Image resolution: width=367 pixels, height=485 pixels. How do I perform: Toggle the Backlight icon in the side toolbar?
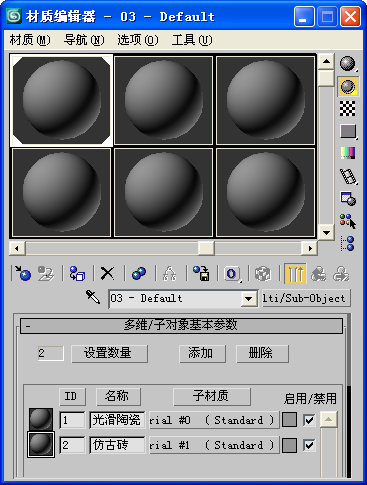(x=348, y=86)
